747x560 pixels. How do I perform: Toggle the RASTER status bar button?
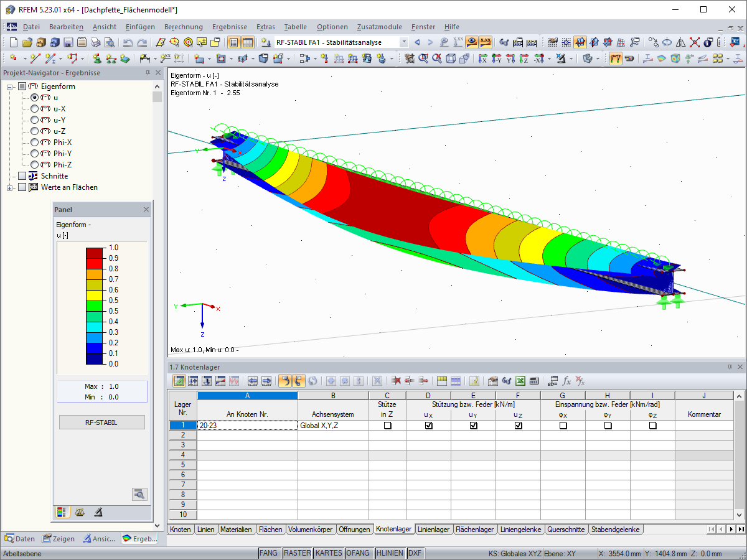[297, 553]
